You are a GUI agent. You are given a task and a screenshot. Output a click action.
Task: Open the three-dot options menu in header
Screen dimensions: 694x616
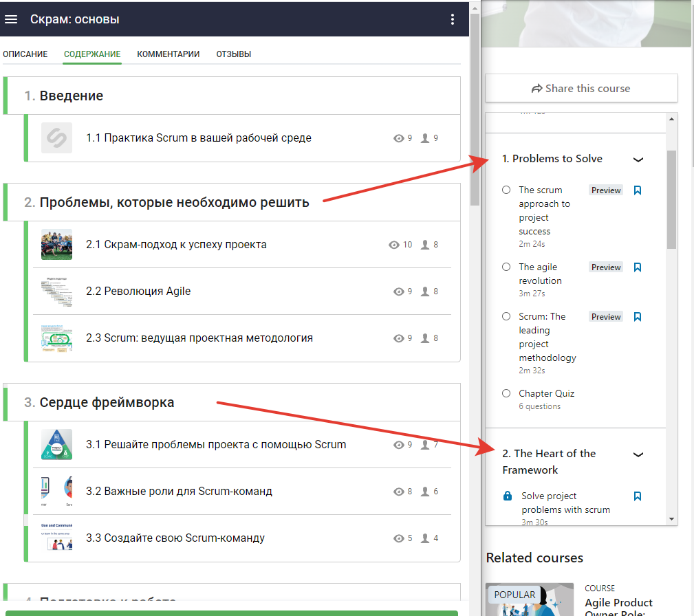click(452, 19)
